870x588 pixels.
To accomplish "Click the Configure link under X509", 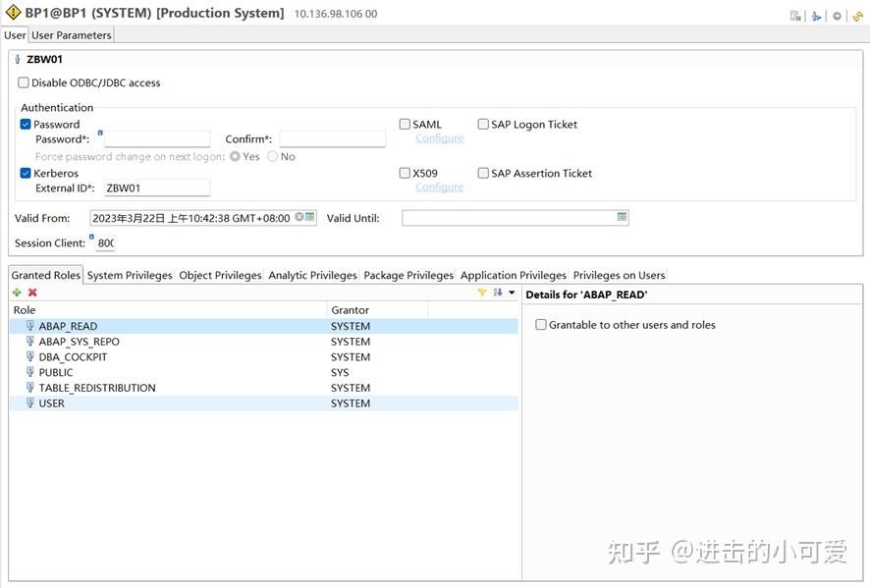I will (440, 187).
